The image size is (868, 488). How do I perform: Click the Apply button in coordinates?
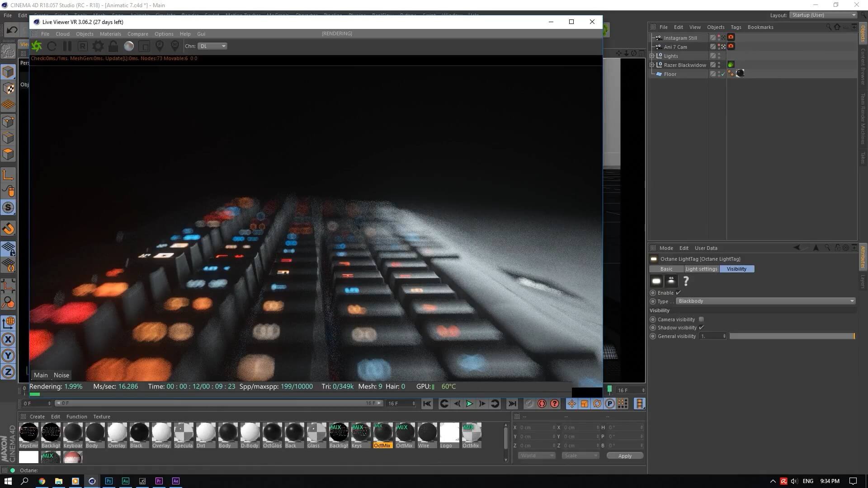[x=624, y=456]
